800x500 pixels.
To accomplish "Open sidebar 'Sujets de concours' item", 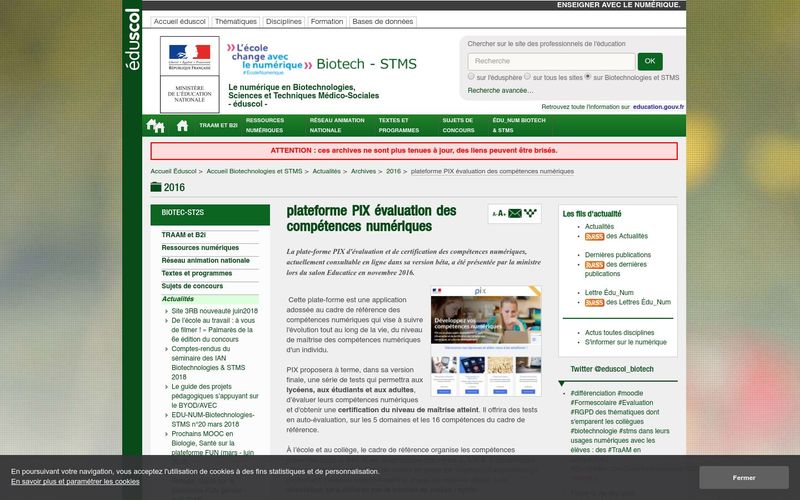I will [x=192, y=286].
